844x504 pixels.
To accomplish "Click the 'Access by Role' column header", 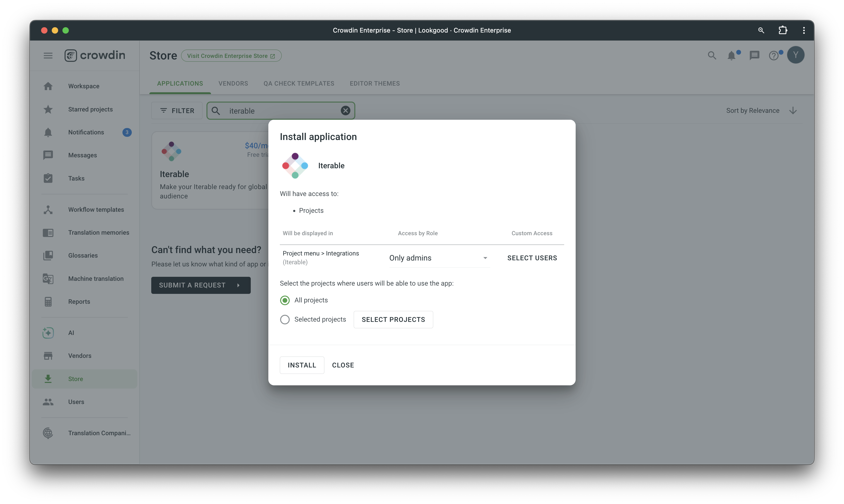I will coord(417,233).
